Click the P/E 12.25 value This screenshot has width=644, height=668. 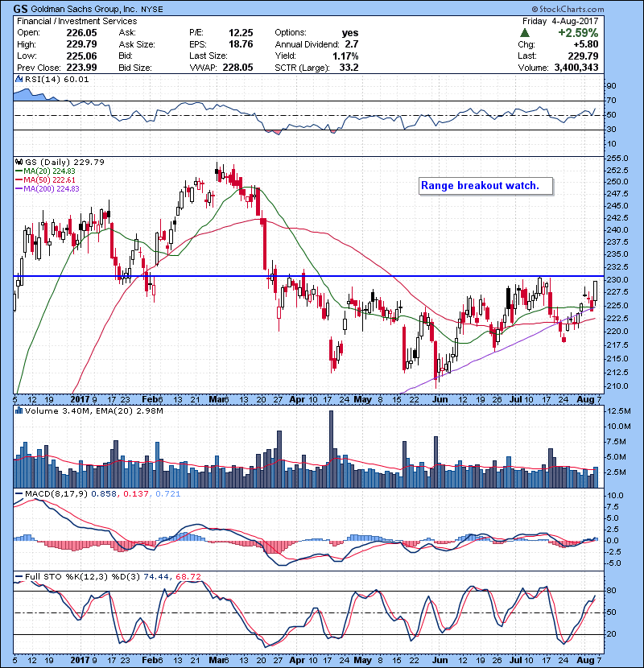pos(241,33)
